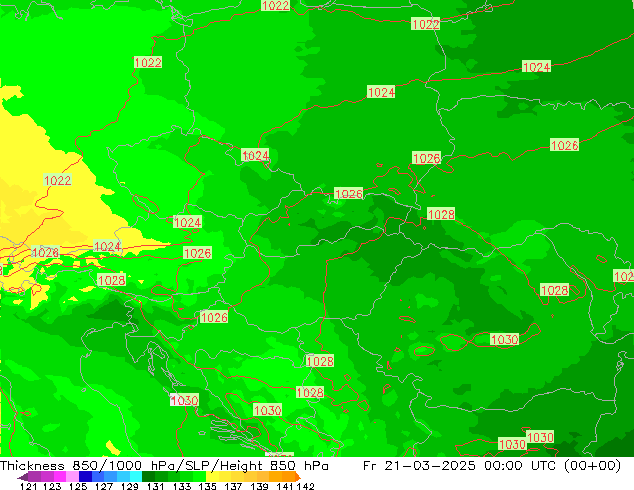The height and width of the screenshot is (490, 634).
Task: Click the orange right arrow of the legend
Action: (298, 477)
